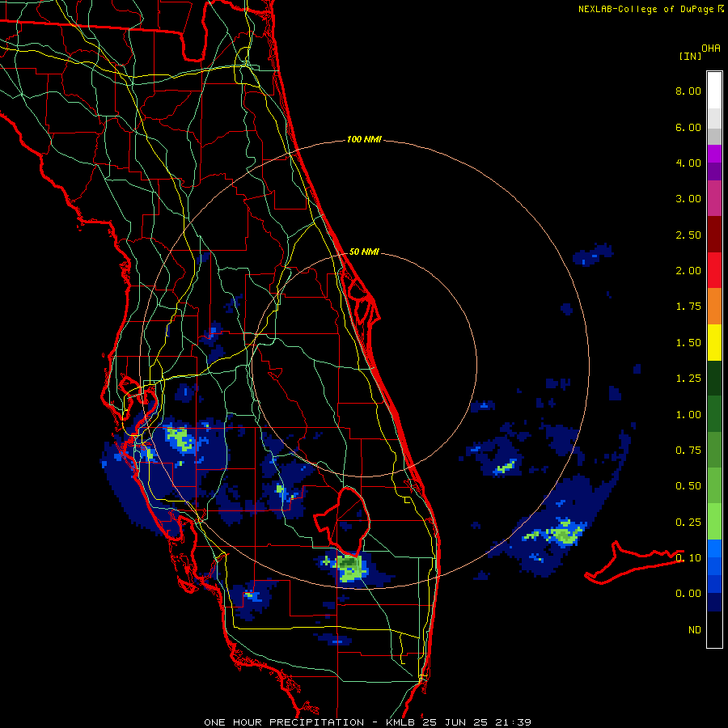The image size is (728, 728).
Task: Click the '0.75' legend value
Action: [688, 451]
